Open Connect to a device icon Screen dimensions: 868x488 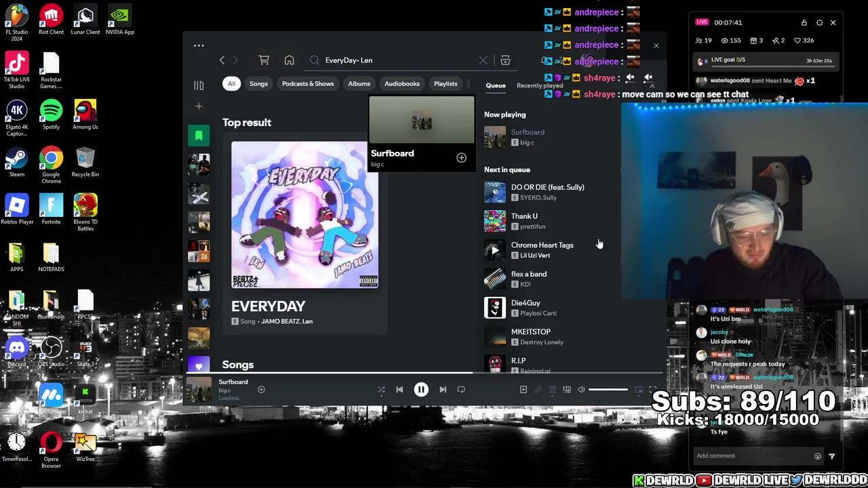567,390
